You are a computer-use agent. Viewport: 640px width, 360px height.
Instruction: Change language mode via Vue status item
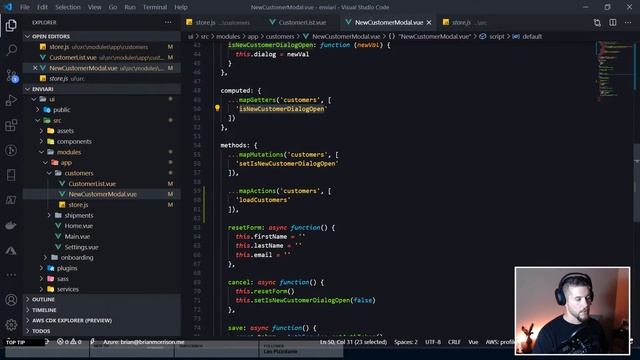coord(473,342)
